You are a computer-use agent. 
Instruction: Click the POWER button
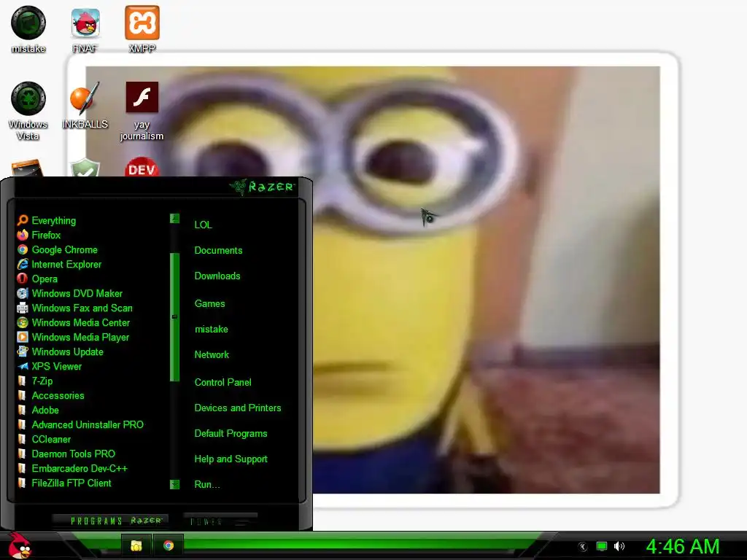pyautogui.click(x=220, y=521)
